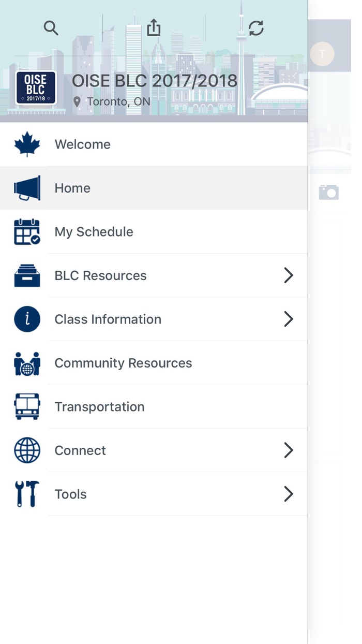Click the OISE BLC 2017/2018 title
The width and height of the screenshot is (362, 644).
(155, 81)
